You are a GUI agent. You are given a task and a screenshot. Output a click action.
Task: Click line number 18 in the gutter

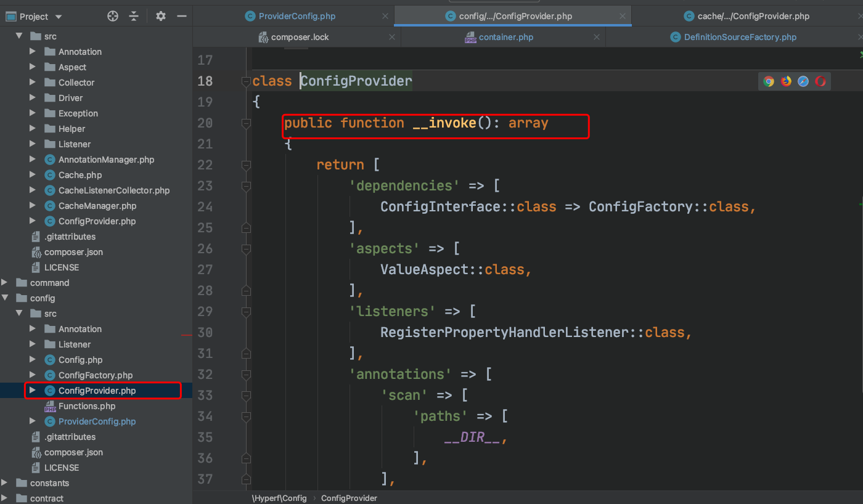tap(205, 81)
